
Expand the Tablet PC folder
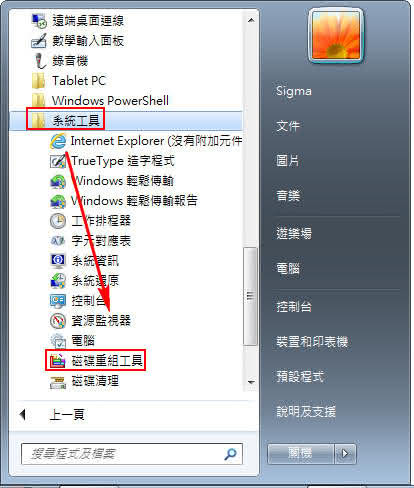(126, 81)
